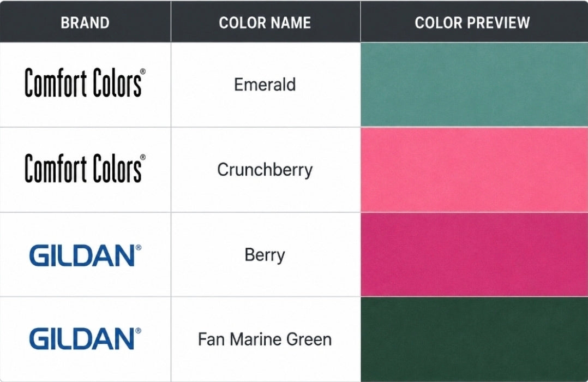Pick the Berry magenta color preview
Viewport: 588px width, 382px height.
475,254
